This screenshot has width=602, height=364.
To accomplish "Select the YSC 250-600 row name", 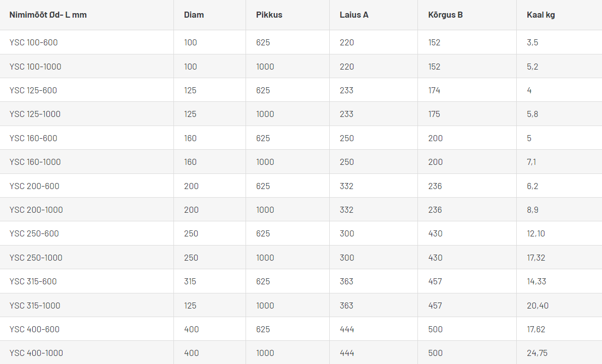I will (34, 233).
